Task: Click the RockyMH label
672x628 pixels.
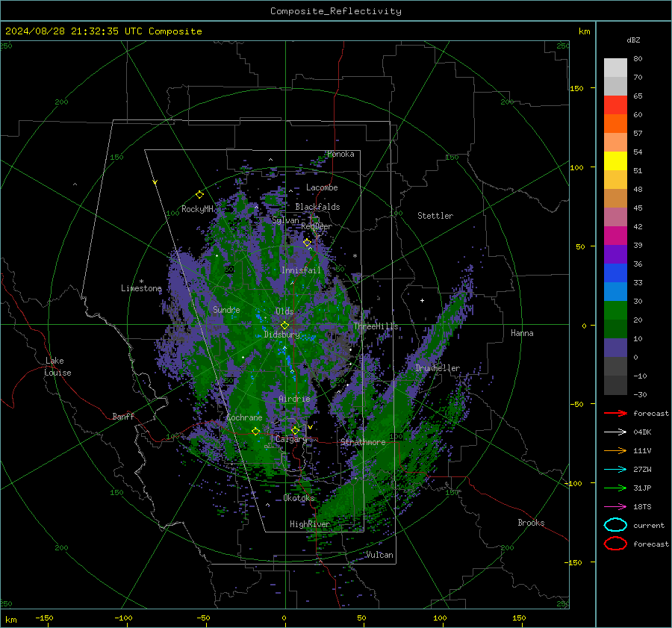Action: pos(197,209)
